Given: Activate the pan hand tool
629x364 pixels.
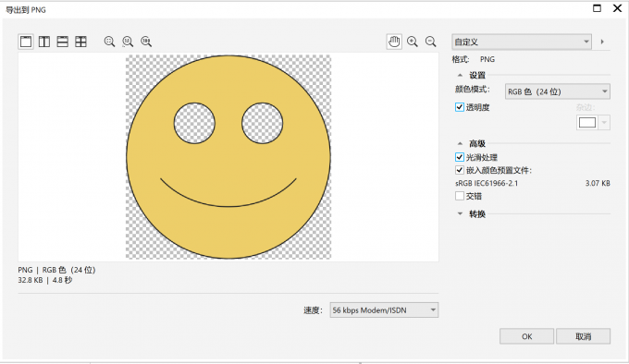Looking at the screenshot, I should (394, 42).
